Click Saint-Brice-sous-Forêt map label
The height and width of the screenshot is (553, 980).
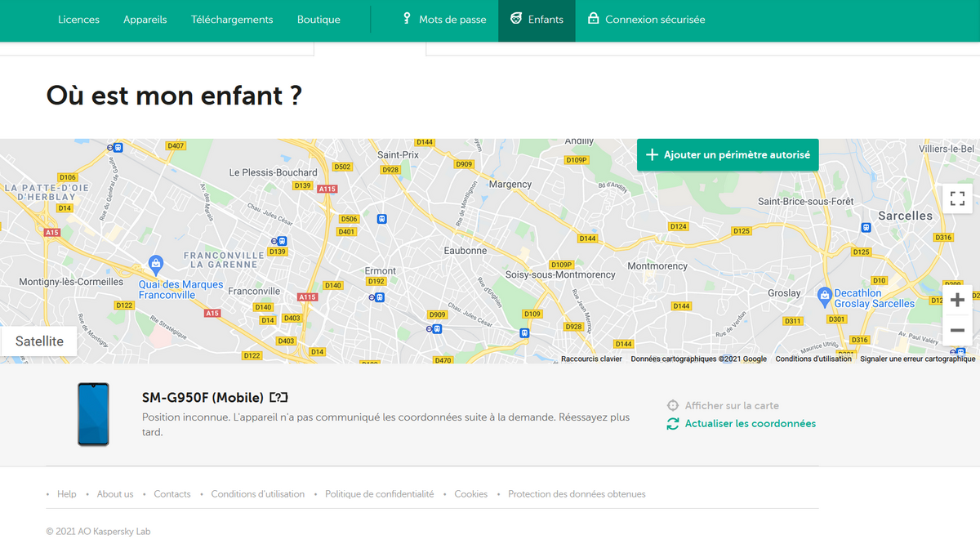(806, 202)
